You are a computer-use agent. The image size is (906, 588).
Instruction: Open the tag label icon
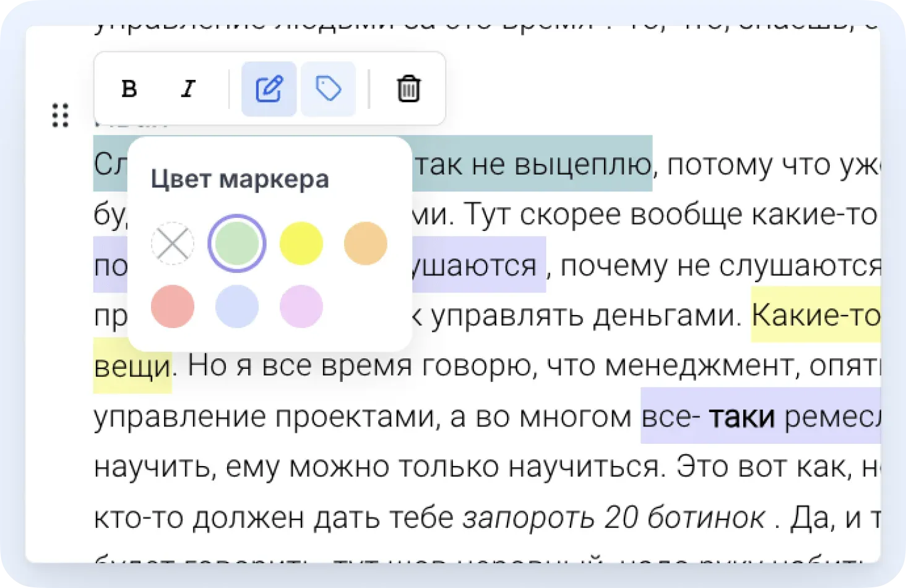[x=328, y=89]
